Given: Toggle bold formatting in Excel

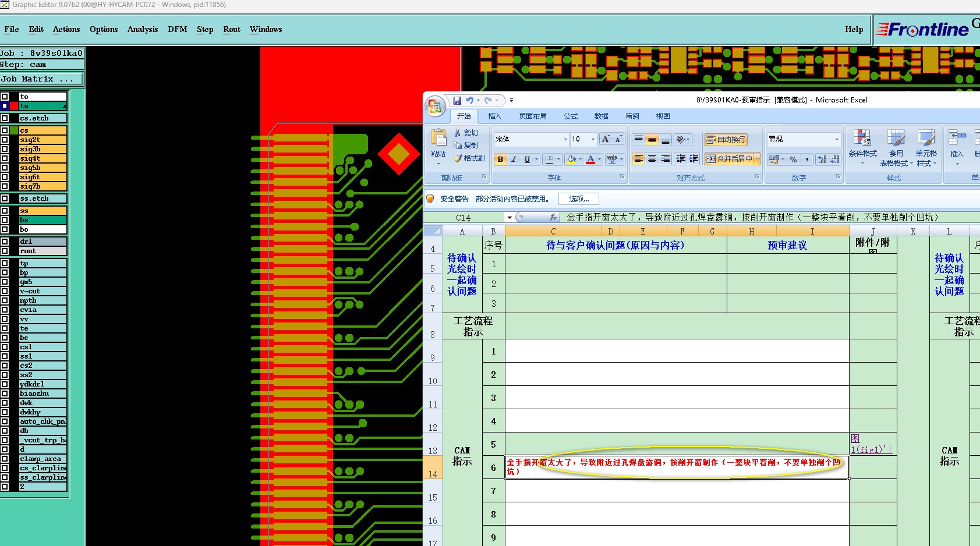Looking at the screenshot, I should 500,159.
